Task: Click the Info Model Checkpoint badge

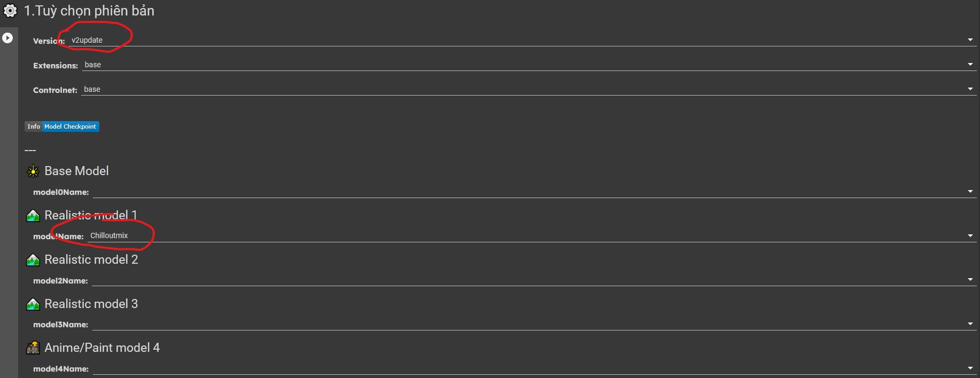Action: pos(62,127)
